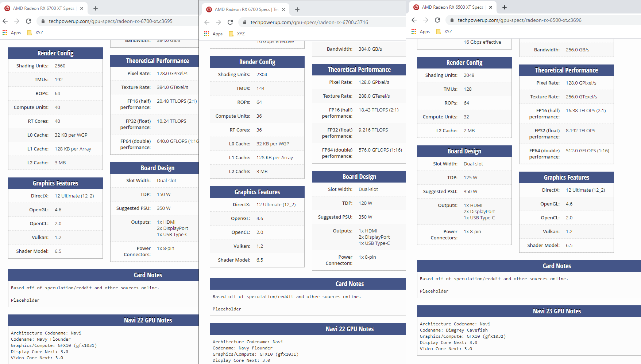Click the 8.192 TFLOPS FP32 value
Screen dimensions: 641x364
580,131
